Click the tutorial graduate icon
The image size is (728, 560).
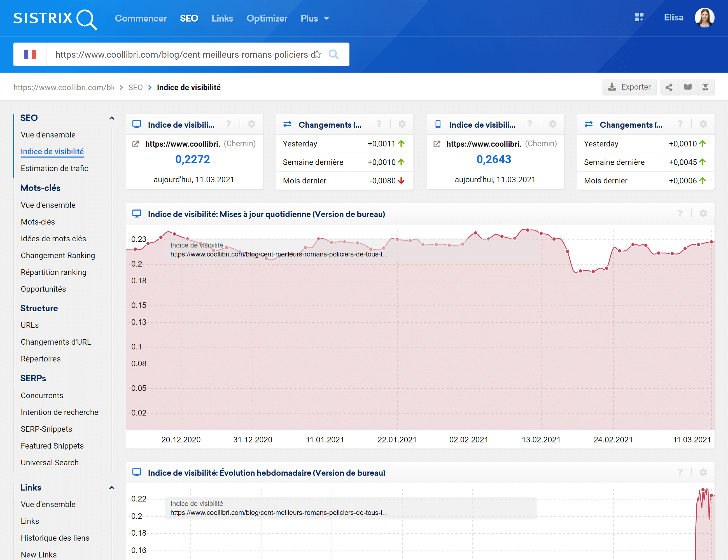(x=705, y=87)
